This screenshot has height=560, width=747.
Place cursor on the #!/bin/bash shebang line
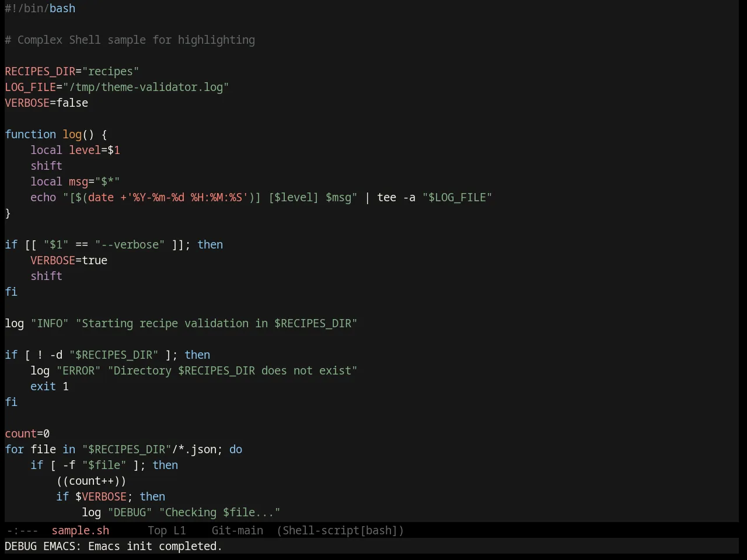tap(40, 8)
